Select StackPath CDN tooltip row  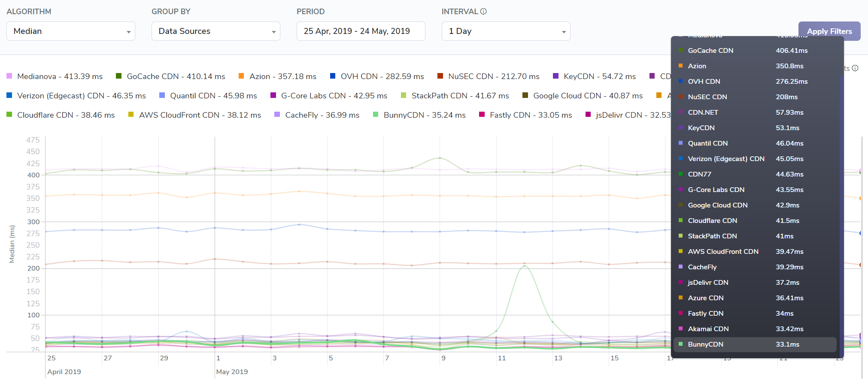coord(755,236)
